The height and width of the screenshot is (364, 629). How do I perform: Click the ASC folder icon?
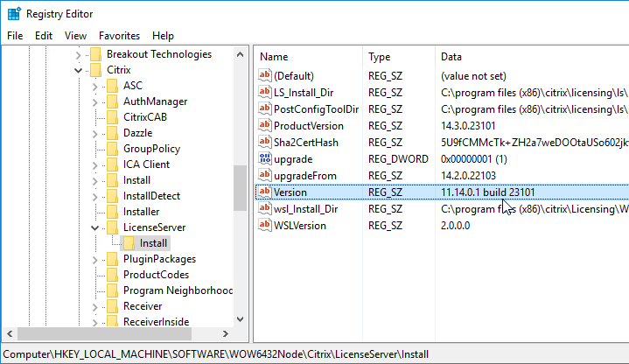click(112, 86)
